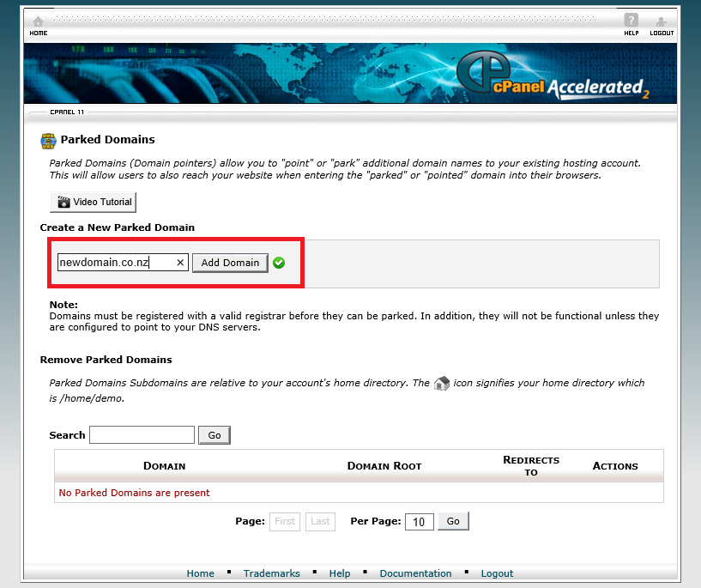
Task: Clear the domain field with the X
Action: 180,263
